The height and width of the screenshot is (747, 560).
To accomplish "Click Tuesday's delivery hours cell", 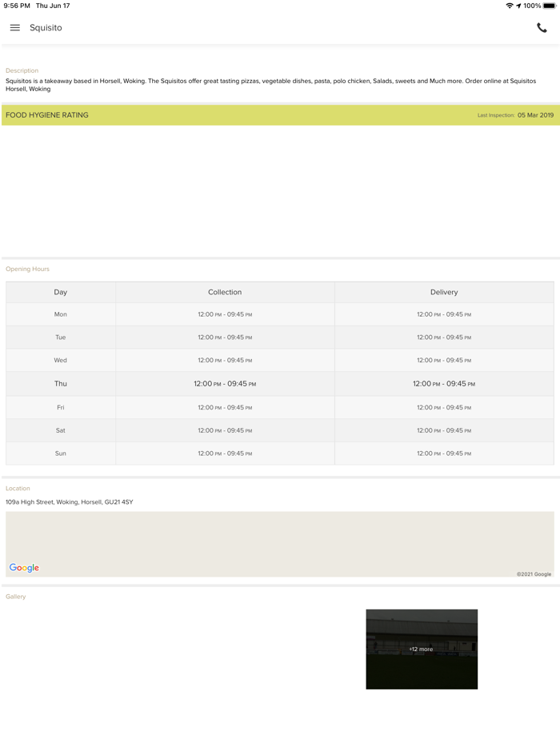I will point(444,338).
